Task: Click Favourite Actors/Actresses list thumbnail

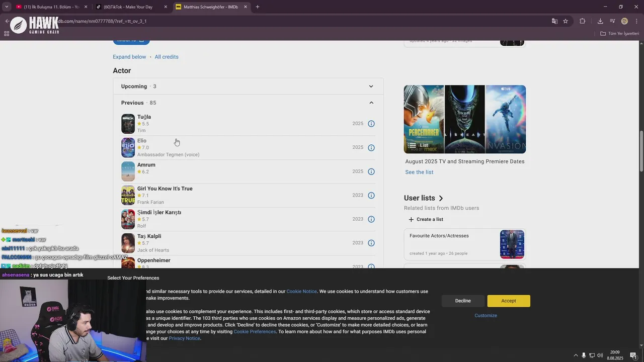Action: tap(512, 245)
